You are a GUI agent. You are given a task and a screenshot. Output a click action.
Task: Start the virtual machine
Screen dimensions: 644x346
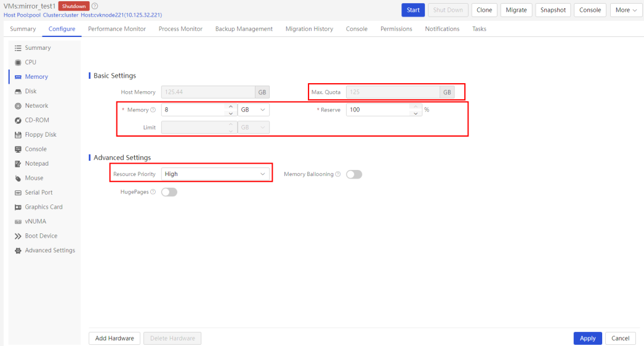(413, 10)
